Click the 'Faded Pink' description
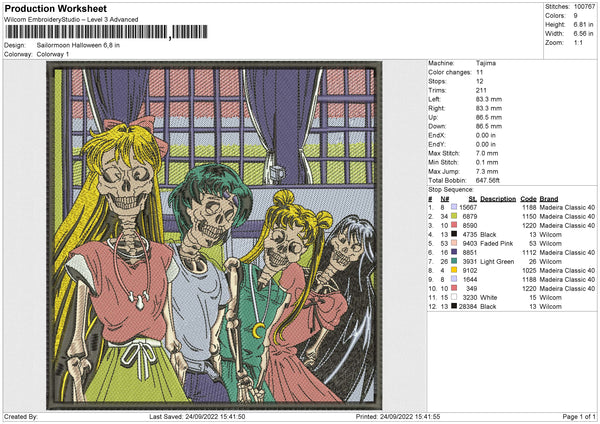 497,243
